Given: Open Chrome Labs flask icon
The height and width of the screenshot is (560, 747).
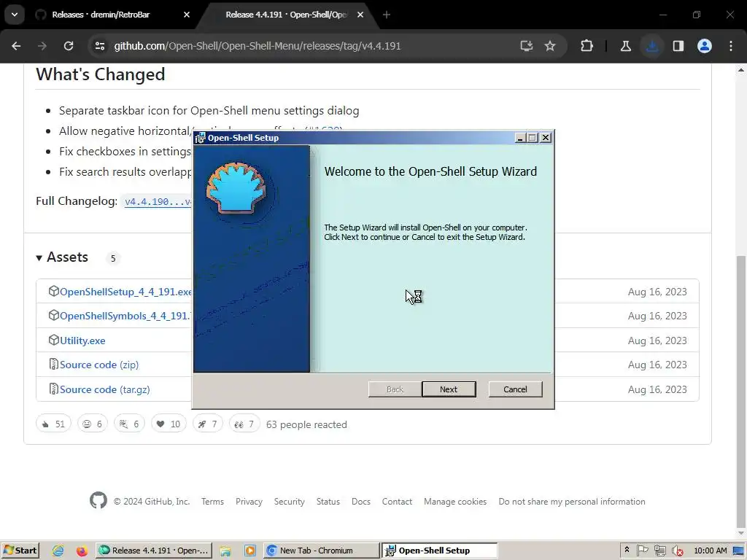Looking at the screenshot, I should tap(625, 46).
